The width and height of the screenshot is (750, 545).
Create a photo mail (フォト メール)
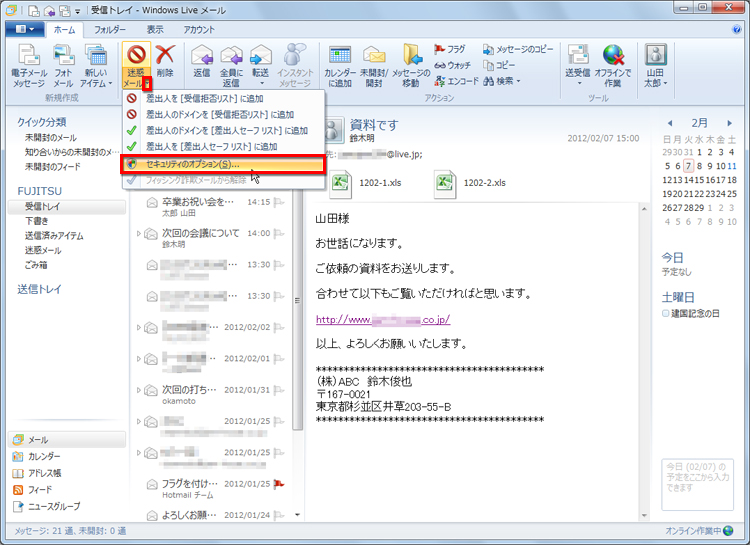point(63,66)
